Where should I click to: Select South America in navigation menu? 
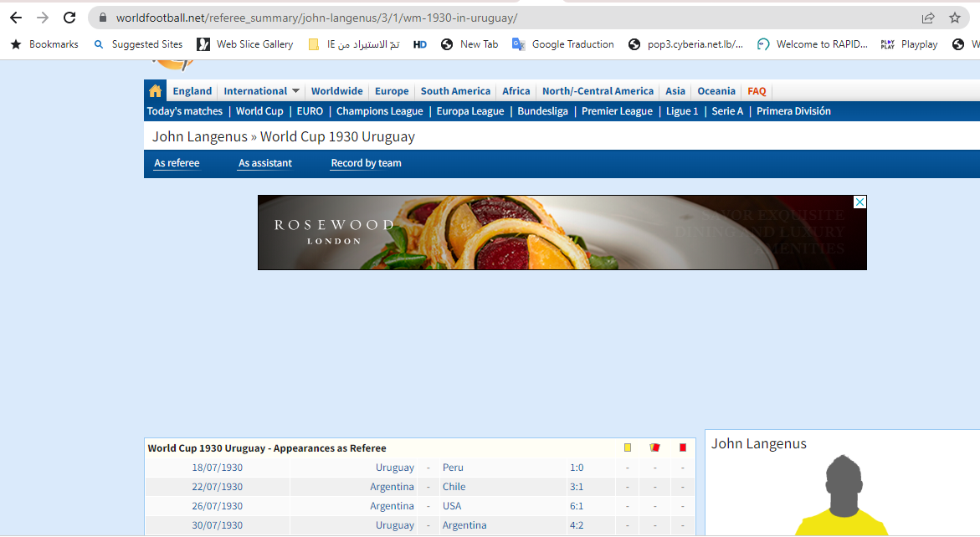tap(455, 91)
